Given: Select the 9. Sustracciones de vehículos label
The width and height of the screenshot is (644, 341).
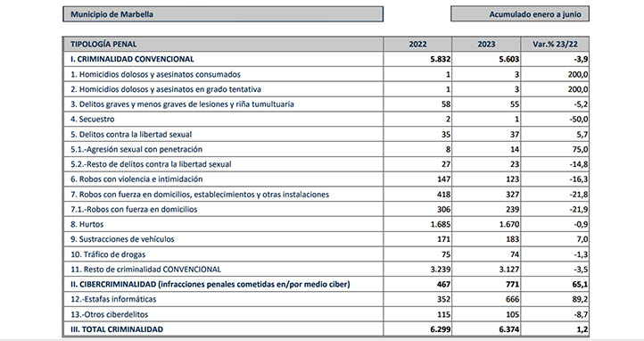Looking at the screenshot, I should (x=122, y=239).
